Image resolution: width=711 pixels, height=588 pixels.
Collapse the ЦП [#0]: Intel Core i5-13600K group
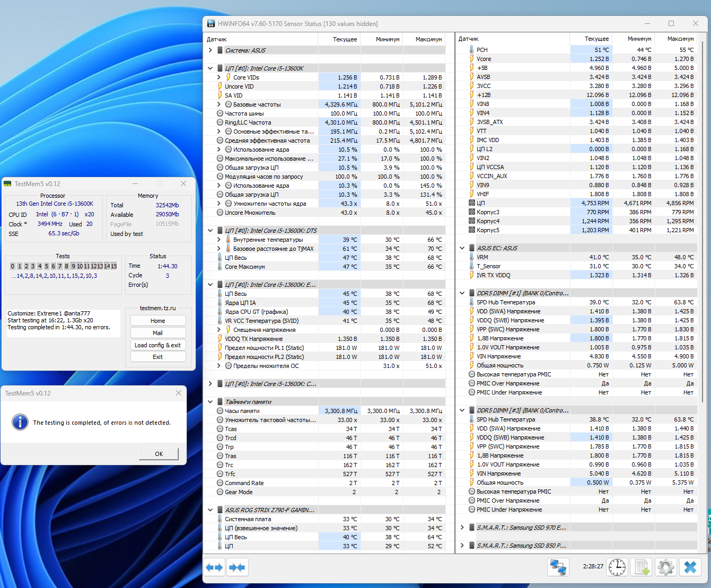click(x=210, y=68)
